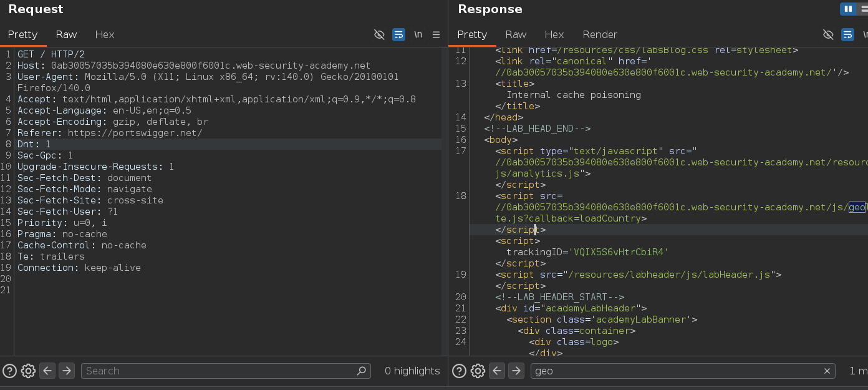Click 'Priority: u=0, i' header line
Screen dimensions: 868x390
(x=62, y=223)
